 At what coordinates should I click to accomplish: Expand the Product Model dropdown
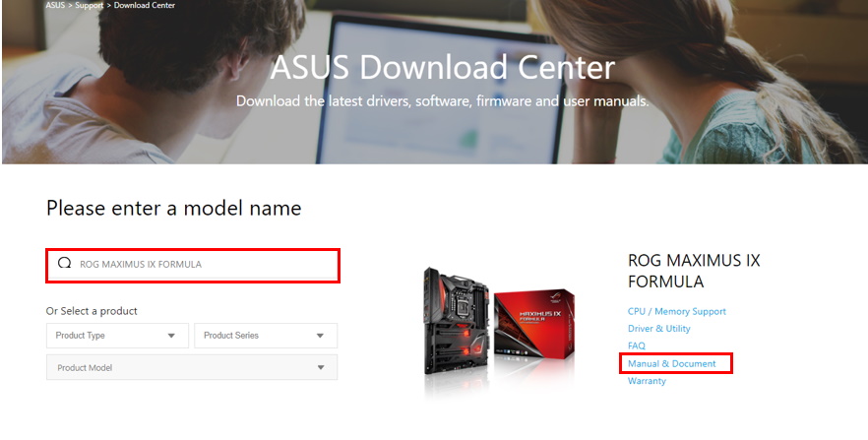(x=192, y=367)
